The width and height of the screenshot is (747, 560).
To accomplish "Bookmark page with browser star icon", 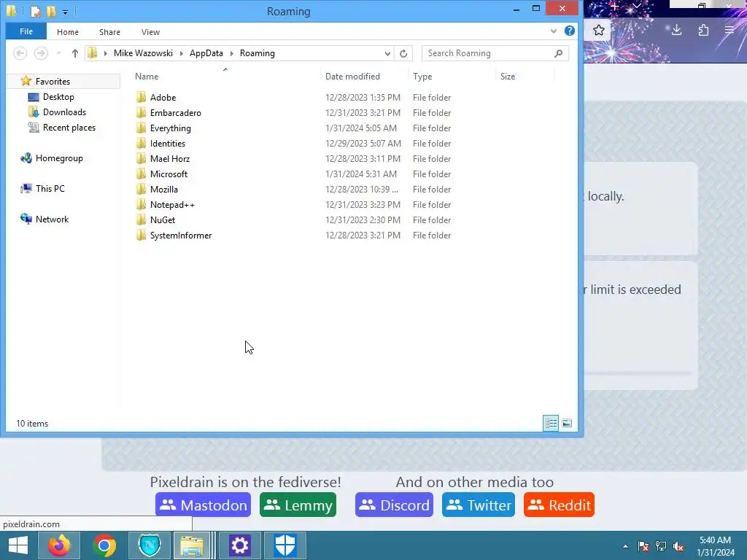I will coord(599,31).
